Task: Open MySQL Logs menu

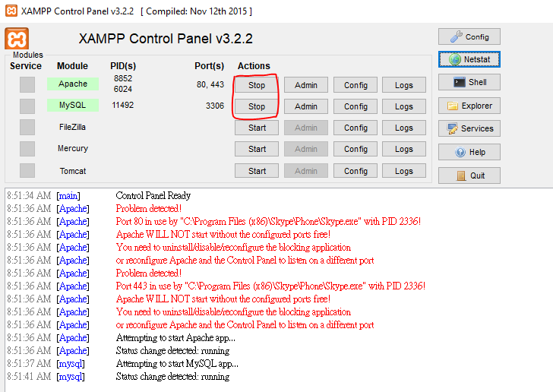Action: [x=404, y=106]
